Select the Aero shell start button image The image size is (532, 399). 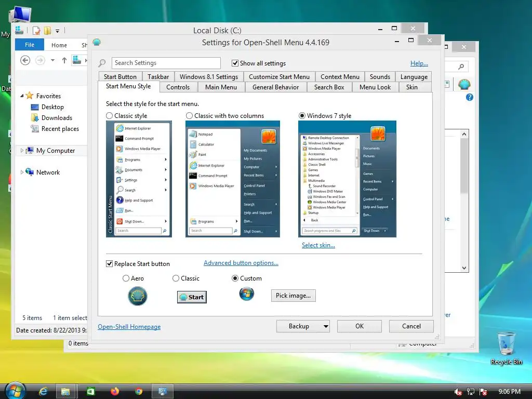(137, 296)
